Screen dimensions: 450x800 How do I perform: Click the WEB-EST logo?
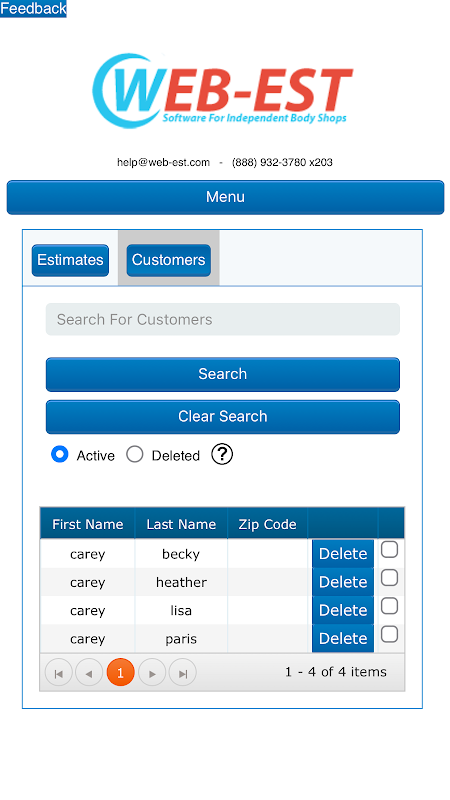tap(222, 90)
